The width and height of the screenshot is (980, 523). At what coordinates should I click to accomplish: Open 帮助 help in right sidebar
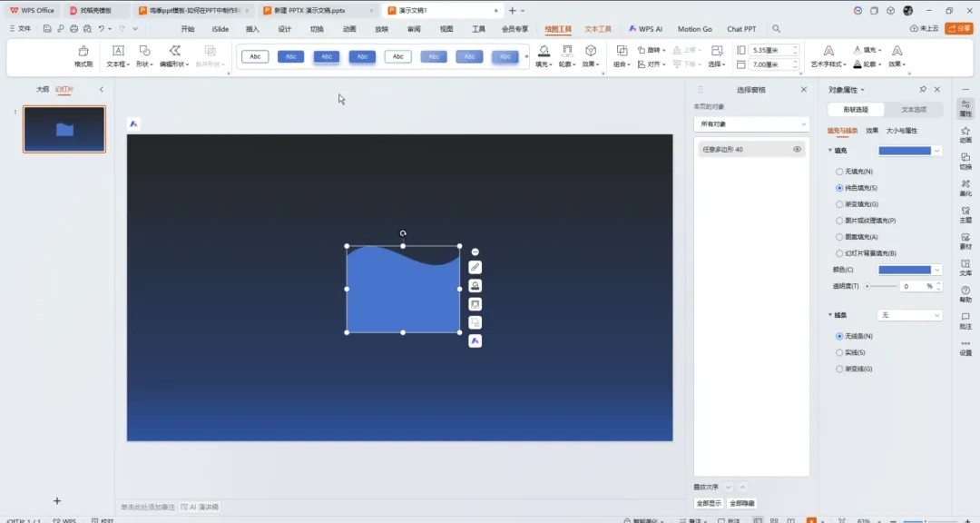965,295
